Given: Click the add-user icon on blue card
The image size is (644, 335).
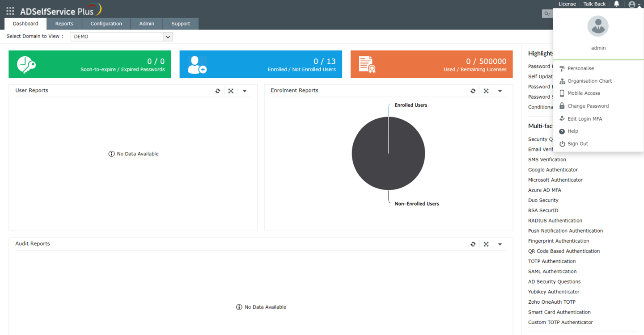Looking at the screenshot, I should tap(197, 65).
